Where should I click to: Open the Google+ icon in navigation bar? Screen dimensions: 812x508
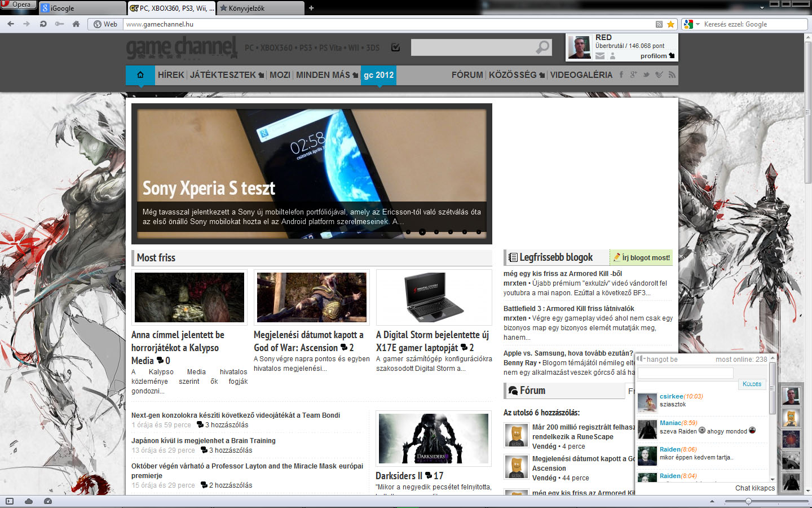click(633, 75)
